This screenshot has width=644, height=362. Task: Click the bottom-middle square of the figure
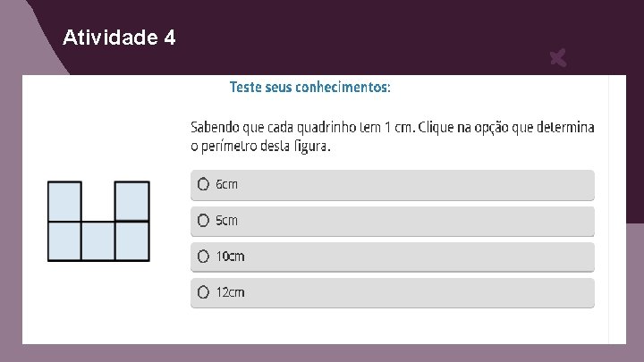point(98,240)
